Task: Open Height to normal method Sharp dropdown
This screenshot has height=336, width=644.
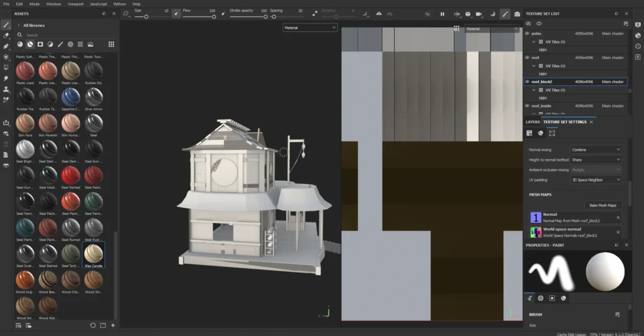Action: point(596,160)
